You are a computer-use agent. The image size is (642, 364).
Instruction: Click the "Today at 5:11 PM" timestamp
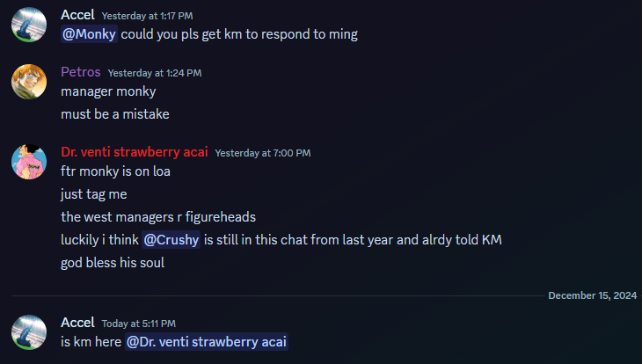138,324
